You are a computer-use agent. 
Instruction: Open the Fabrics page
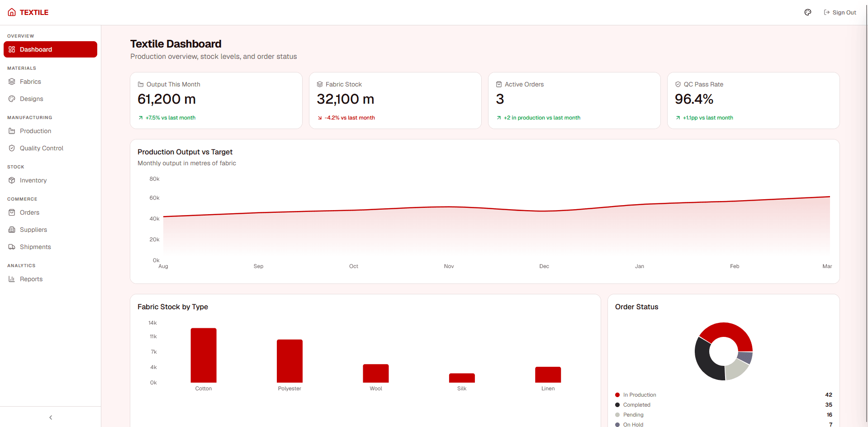tap(50, 82)
